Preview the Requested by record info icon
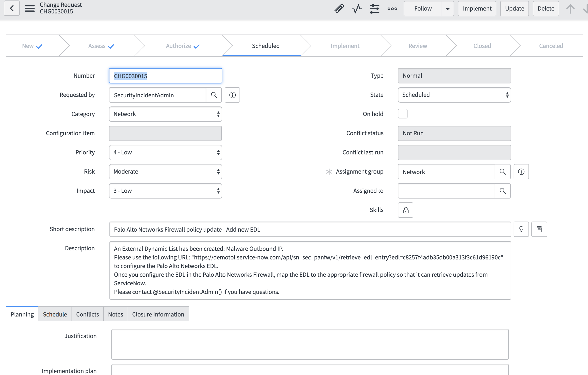 click(x=232, y=95)
